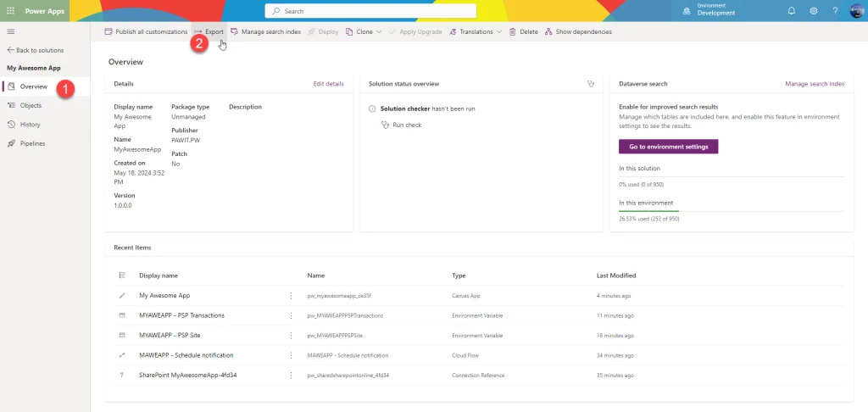Collapse the left navigation hamburger menu
This screenshot has width=868, height=412.
point(10,31)
